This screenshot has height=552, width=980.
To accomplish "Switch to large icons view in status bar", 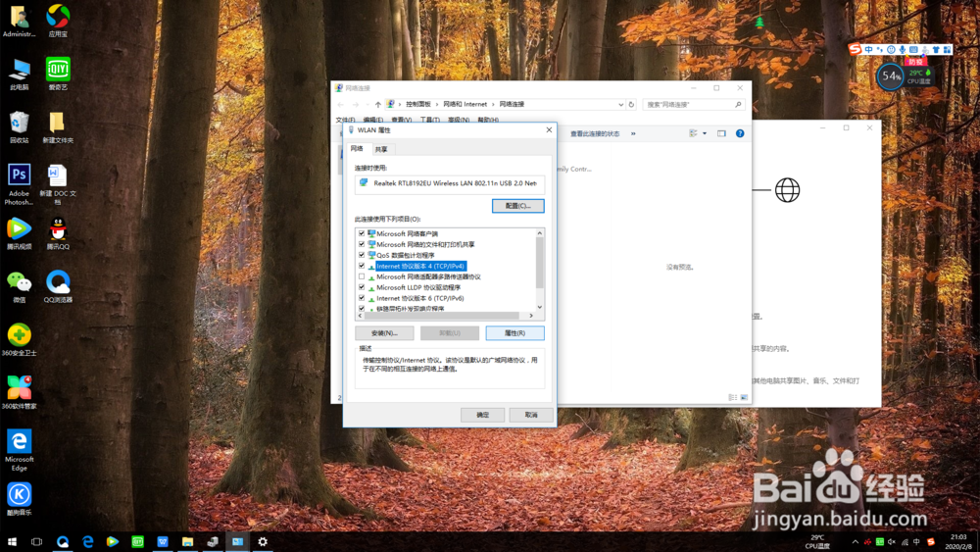I will click(744, 398).
